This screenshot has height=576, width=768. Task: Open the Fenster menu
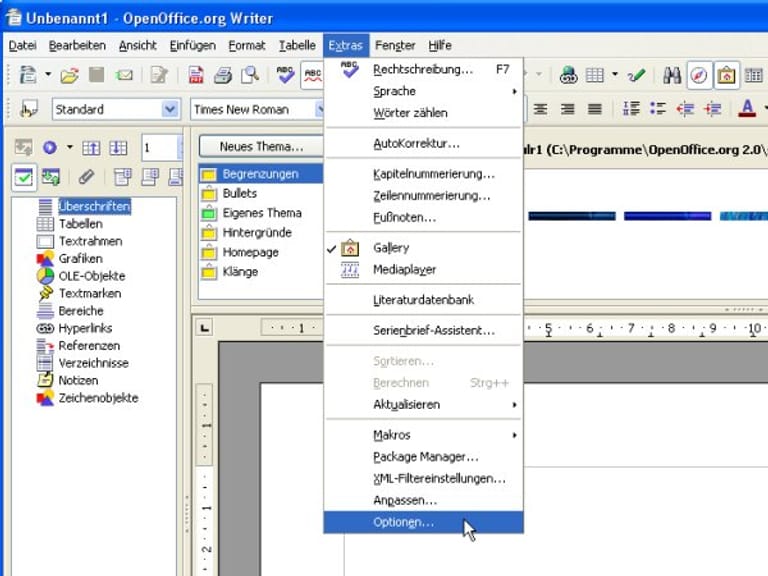tap(395, 46)
